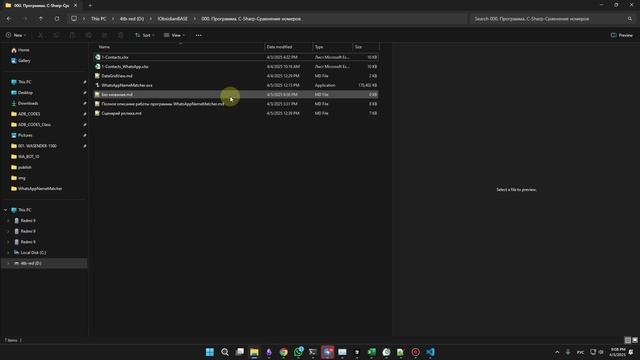Select the file 1-Contacts_WhatsApp.xlsx
The image size is (640, 360).
[236, 67]
